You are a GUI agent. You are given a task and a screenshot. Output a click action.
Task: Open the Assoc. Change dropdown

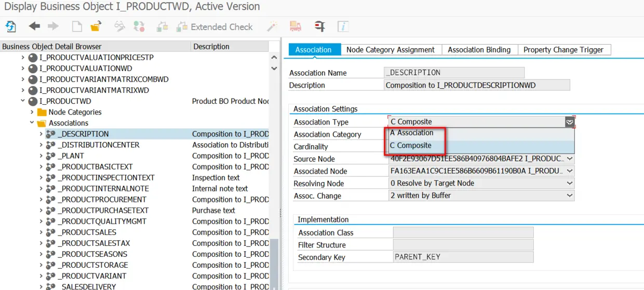tap(570, 196)
